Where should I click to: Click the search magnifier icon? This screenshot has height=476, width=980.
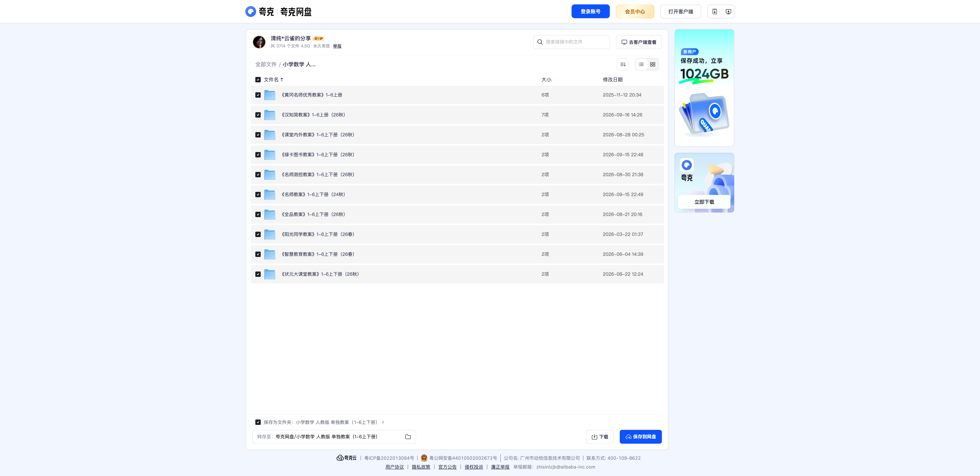[540, 42]
